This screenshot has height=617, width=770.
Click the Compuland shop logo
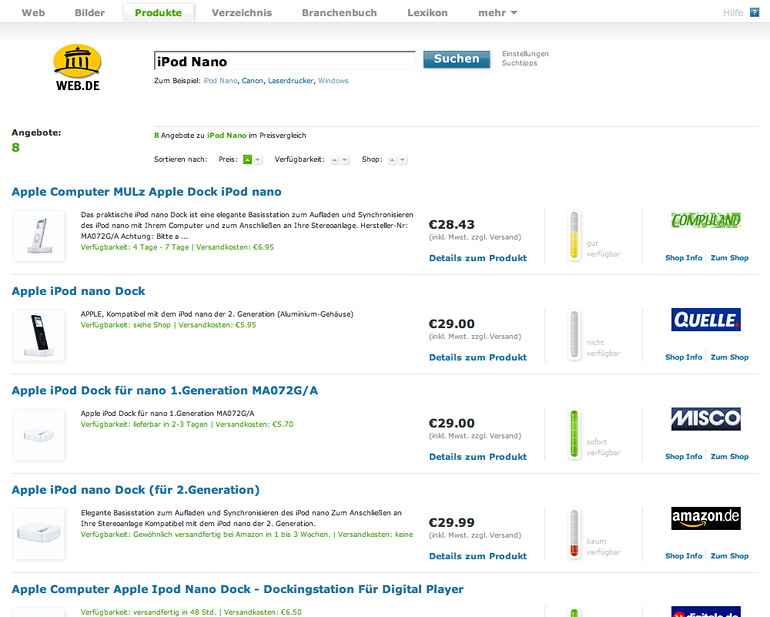coord(706,221)
